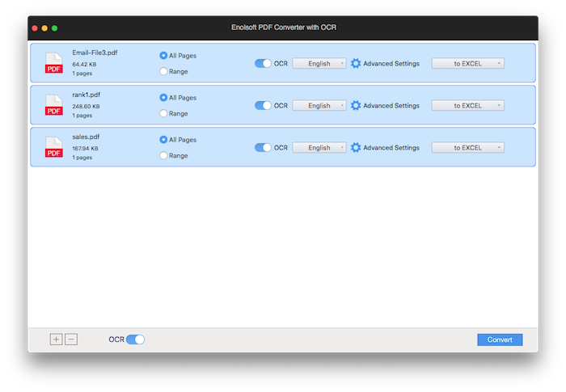Open the 'to EXCEL' format dropdown for rank1.pdf
The height and width of the screenshot is (392, 566).
(468, 105)
